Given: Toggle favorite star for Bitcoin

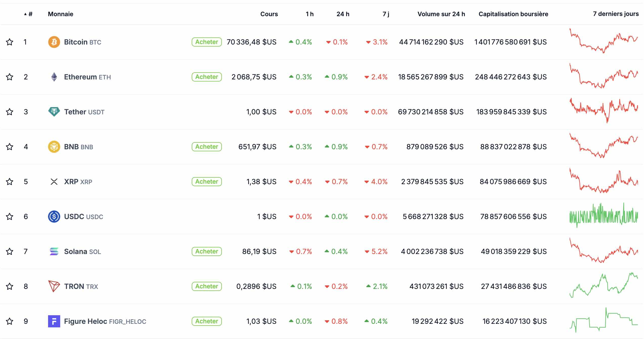Looking at the screenshot, I should tap(10, 42).
